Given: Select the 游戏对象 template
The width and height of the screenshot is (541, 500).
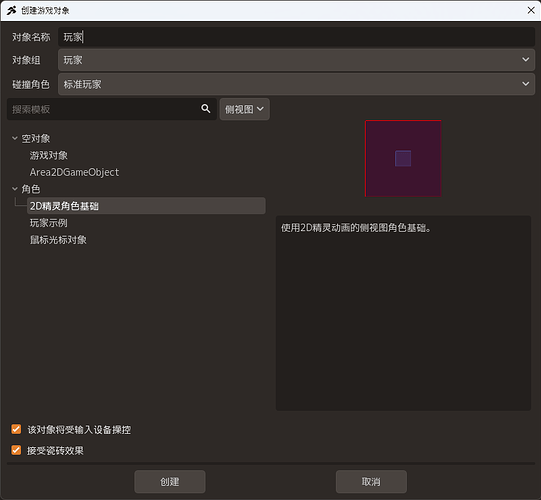Looking at the screenshot, I should point(49,155).
